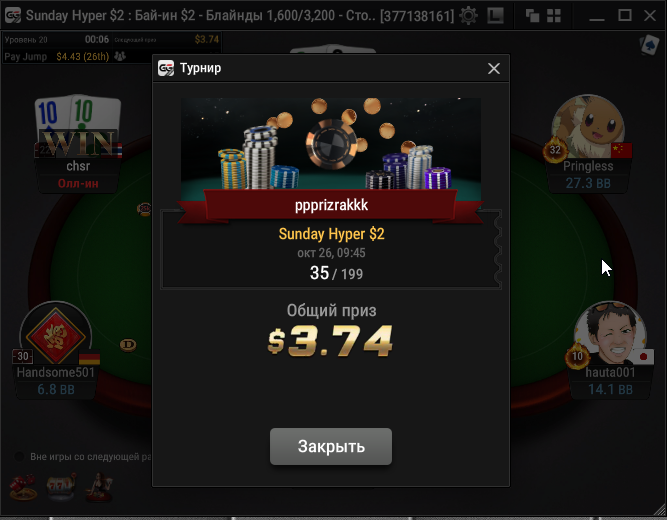This screenshot has width=667, height=520.
Task: Tile tables with the grid icon
Action: point(554,16)
